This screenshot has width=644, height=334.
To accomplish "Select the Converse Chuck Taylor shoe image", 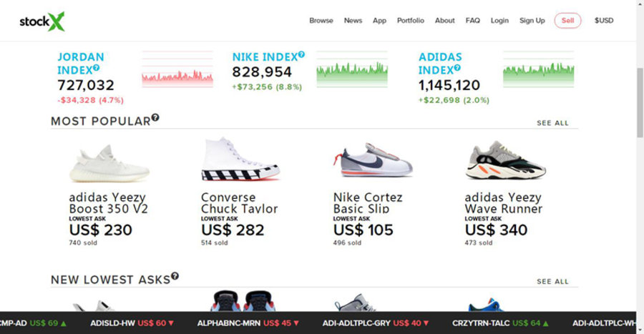I will point(240,159).
